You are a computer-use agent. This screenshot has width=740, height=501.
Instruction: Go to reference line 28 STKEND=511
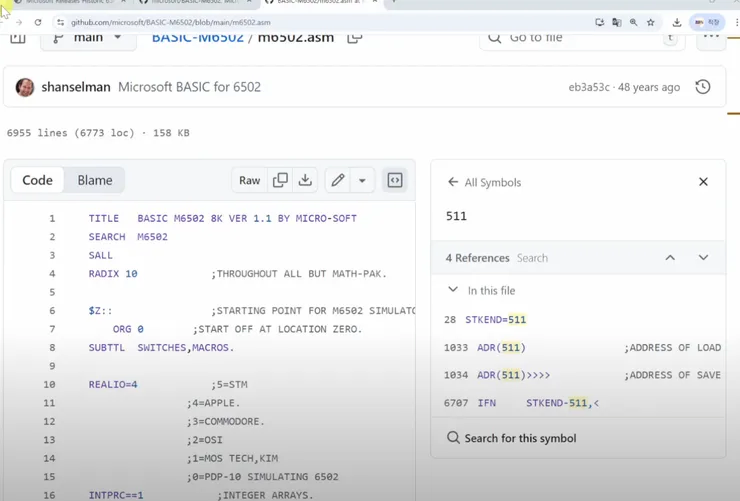tap(578, 319)
